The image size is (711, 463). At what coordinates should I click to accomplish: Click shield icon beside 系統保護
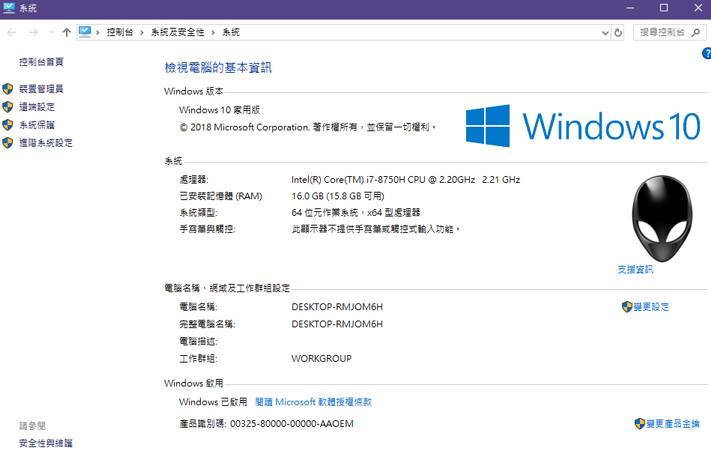point(8,125)
